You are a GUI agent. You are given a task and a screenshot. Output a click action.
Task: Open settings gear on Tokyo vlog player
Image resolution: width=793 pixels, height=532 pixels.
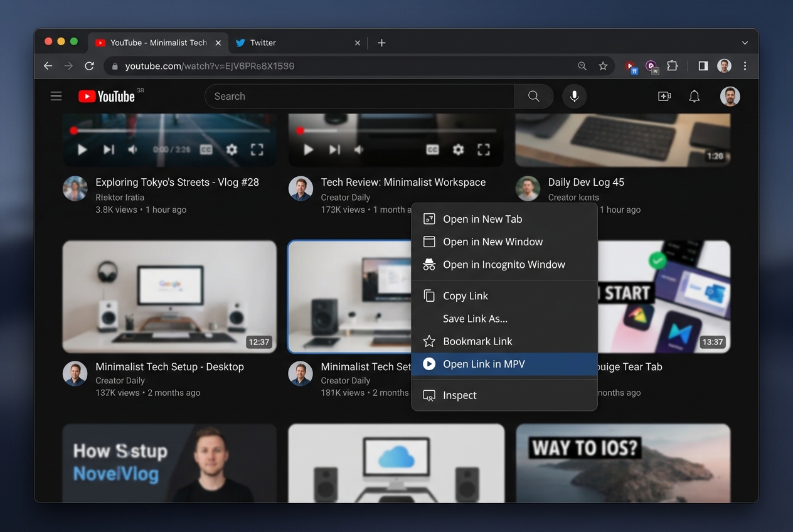(232, 149)
